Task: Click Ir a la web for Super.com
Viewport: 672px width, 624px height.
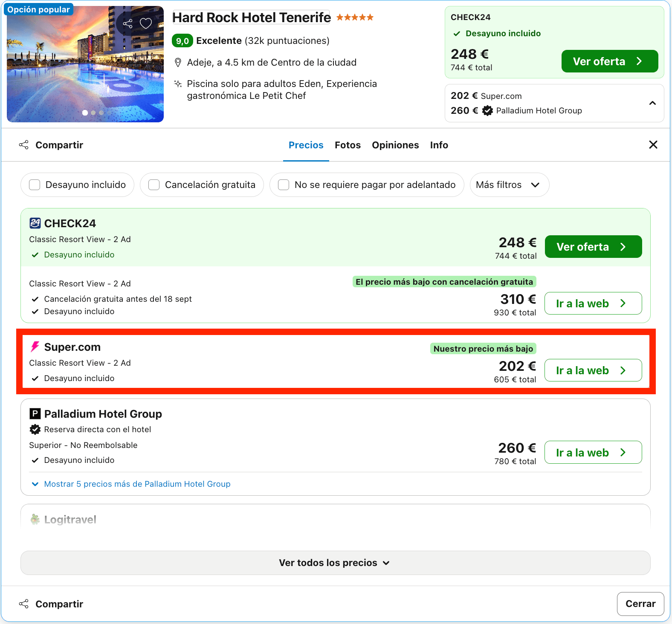Action: tap(593, 370)
